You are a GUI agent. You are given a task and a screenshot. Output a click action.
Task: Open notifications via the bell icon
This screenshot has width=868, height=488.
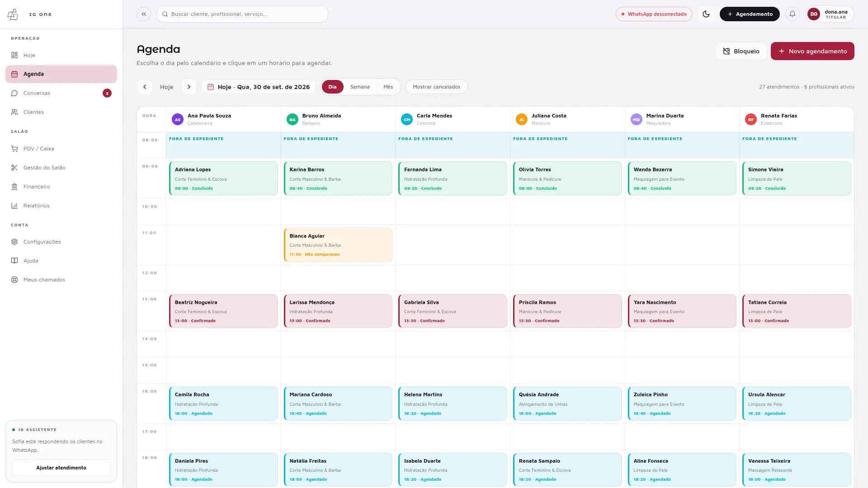tap(793, 14)
